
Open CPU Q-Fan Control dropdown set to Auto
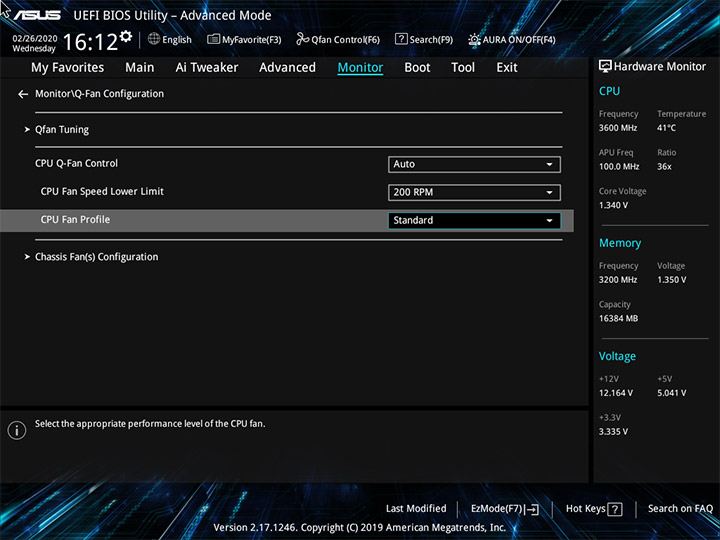point(474,164)
